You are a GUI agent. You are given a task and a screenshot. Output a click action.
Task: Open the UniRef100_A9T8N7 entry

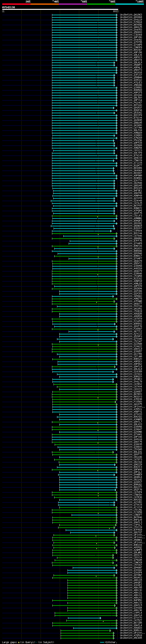131,575
